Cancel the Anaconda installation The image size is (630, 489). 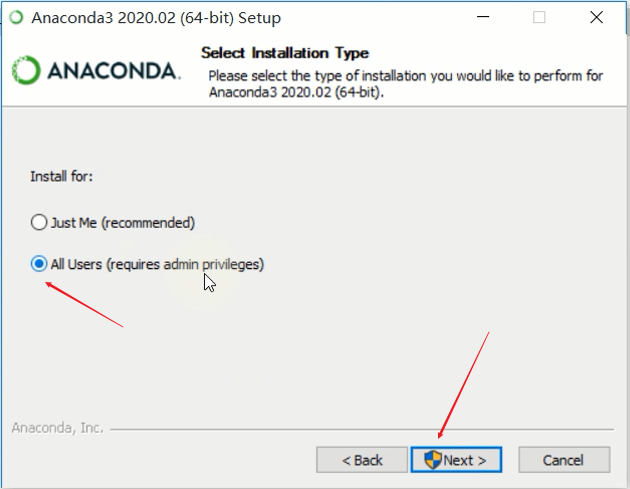564,460
